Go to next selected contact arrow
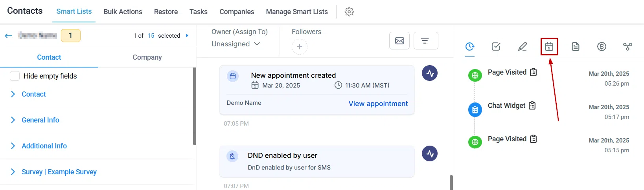The height and width of the screenshot is (190, 644). [187, 35]
